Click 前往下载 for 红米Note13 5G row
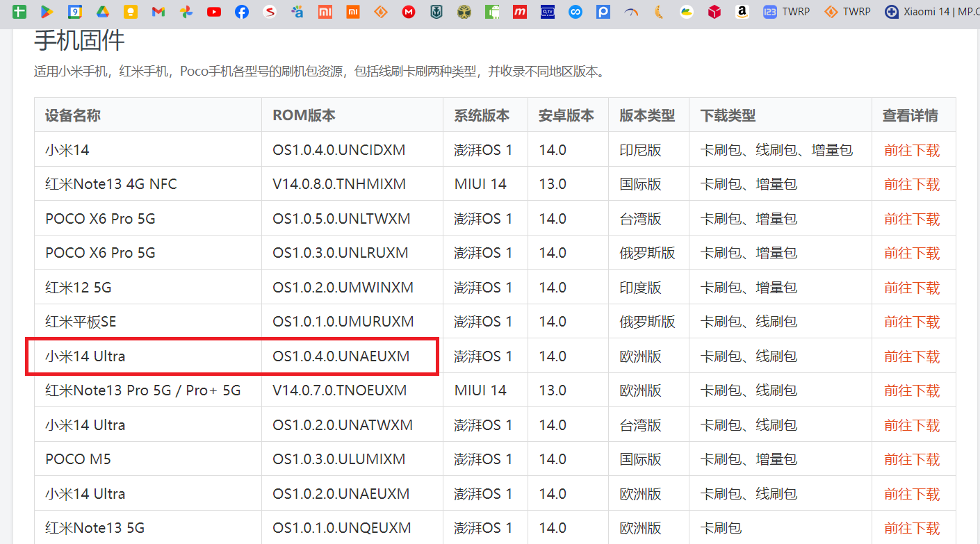980x544 pixels. point(912,529)
